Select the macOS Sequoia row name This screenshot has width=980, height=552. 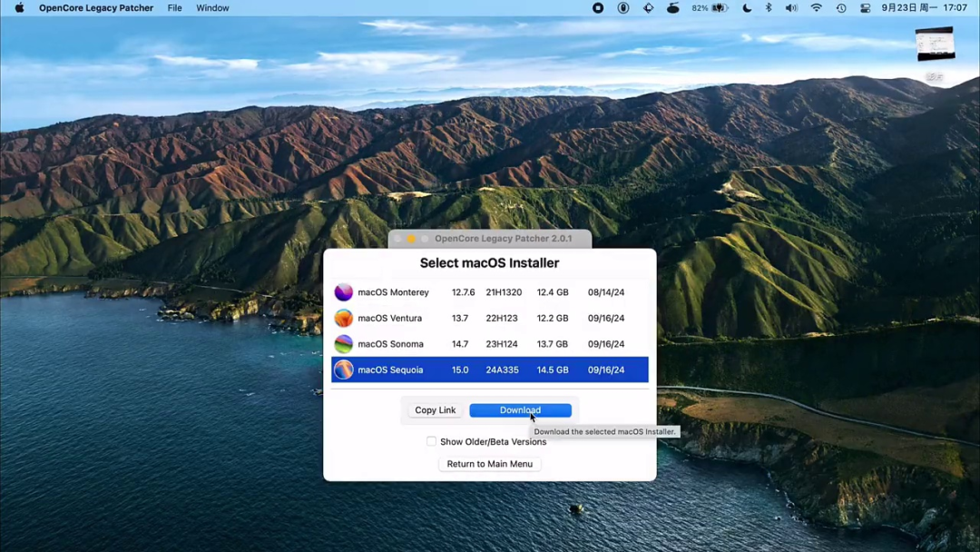click(390, 370)
